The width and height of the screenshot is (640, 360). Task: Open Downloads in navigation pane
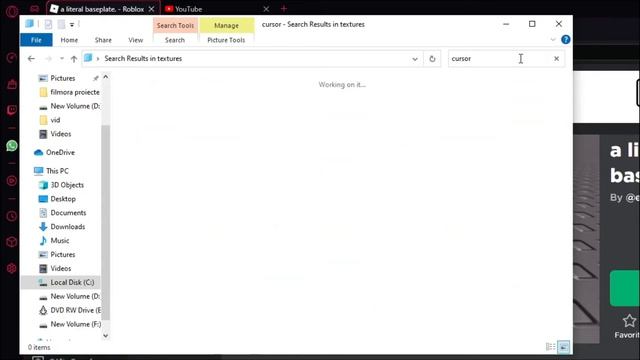click(x=67, y=227)
